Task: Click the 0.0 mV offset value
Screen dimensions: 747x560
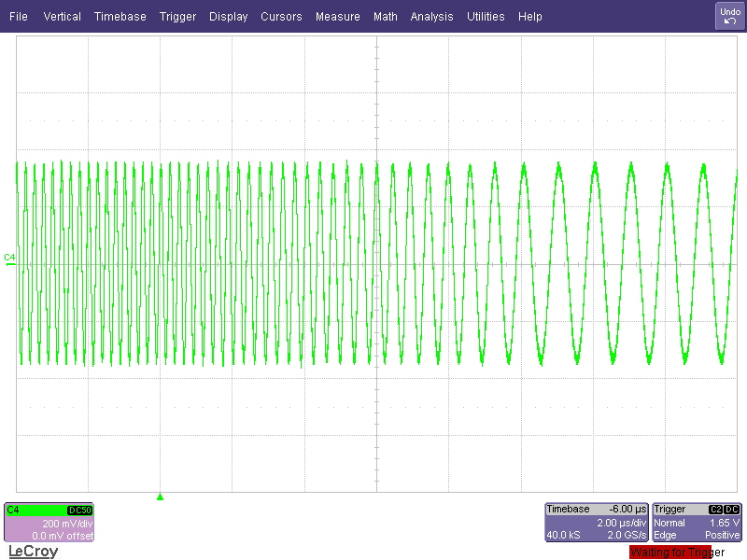Action: pyautogui.click(x=63, y=536)
